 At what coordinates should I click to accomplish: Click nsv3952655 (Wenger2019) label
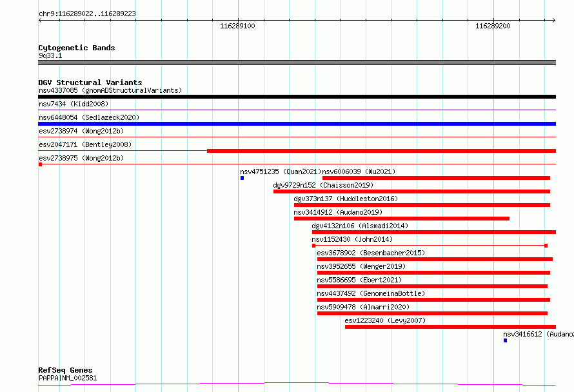click(361, 266)
